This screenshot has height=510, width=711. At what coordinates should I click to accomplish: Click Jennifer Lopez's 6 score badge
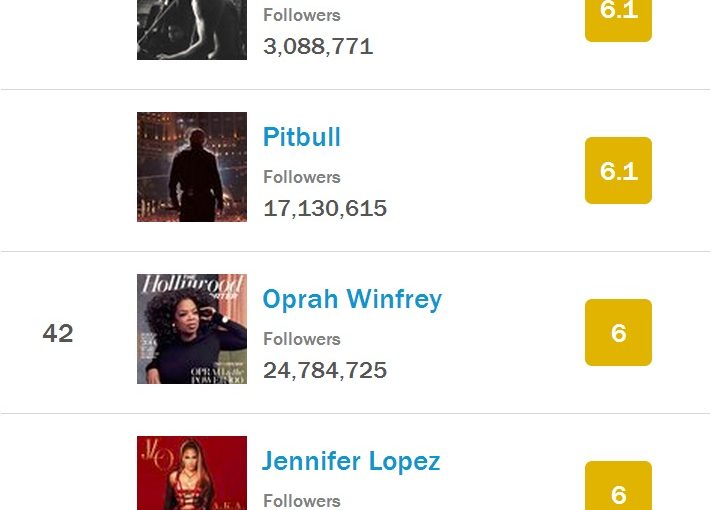coord(618,486)
